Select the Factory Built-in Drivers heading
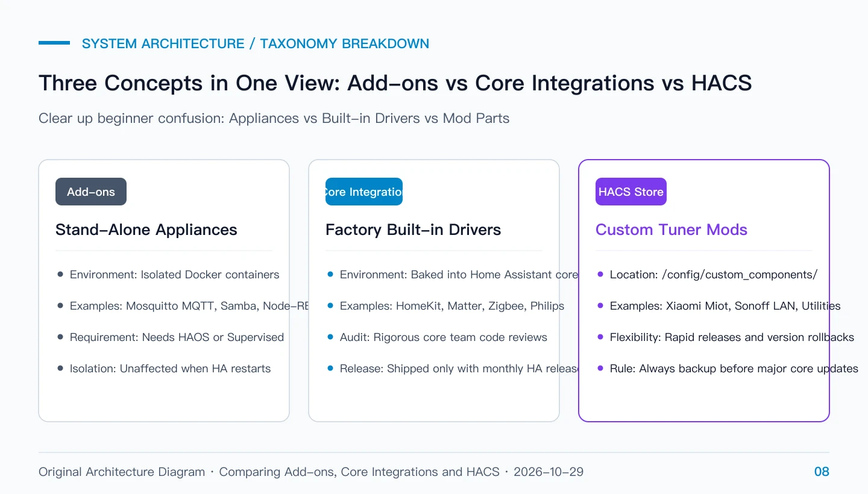Screen dimensions: 868x494 click(414, 230)
